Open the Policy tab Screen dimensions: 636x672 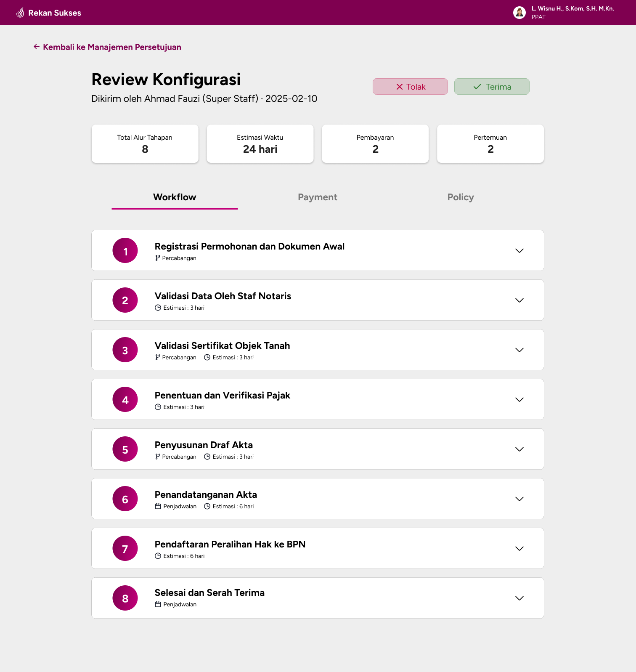[x=461, y=197]
